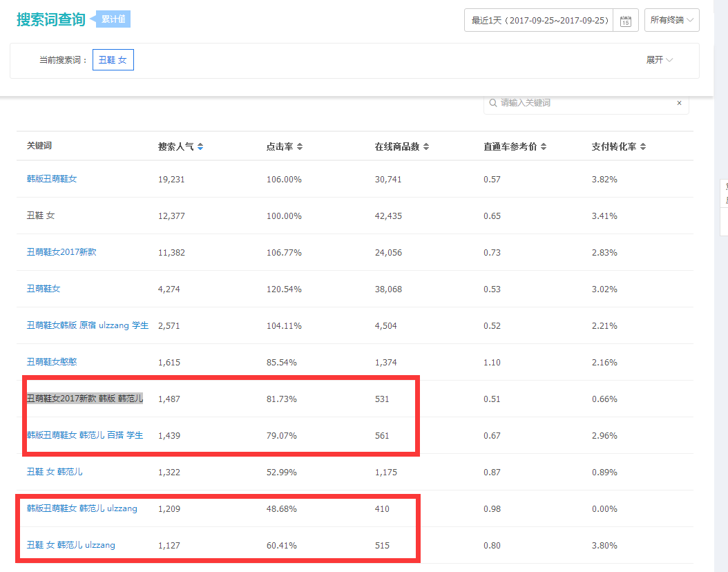Image resolution: width=728 pixels, height=572 pixels.
Task: Select the online product count 42,435
Action: tap(388, 216)
